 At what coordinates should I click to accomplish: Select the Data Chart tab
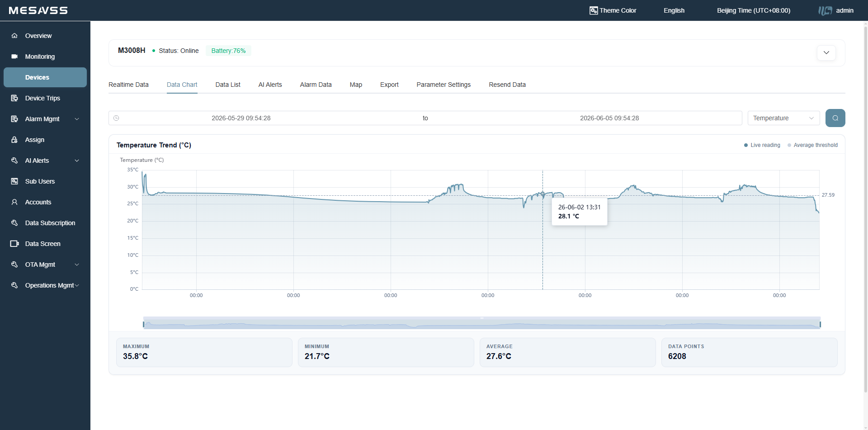click(182, 85)
